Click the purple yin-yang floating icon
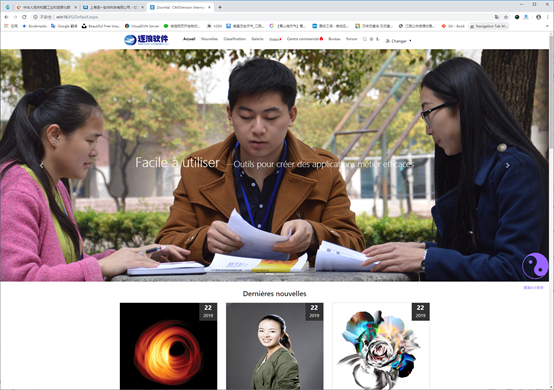 (x=535, y=265)
